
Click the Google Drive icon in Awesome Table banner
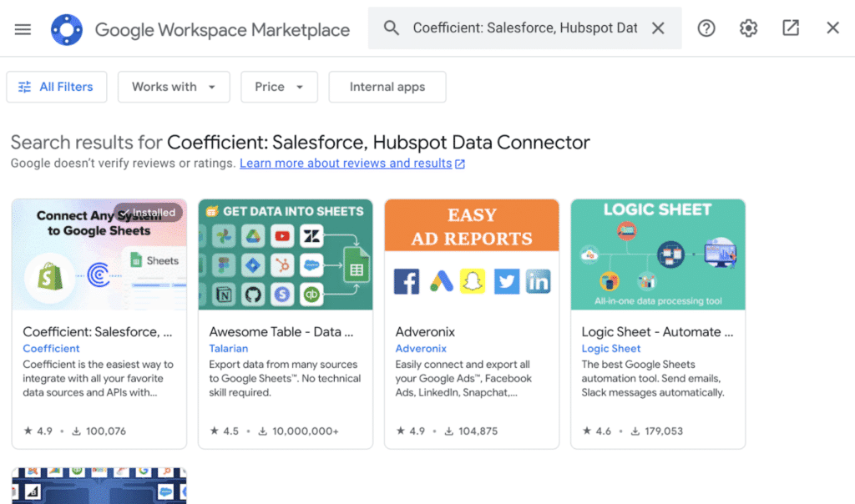252,236
